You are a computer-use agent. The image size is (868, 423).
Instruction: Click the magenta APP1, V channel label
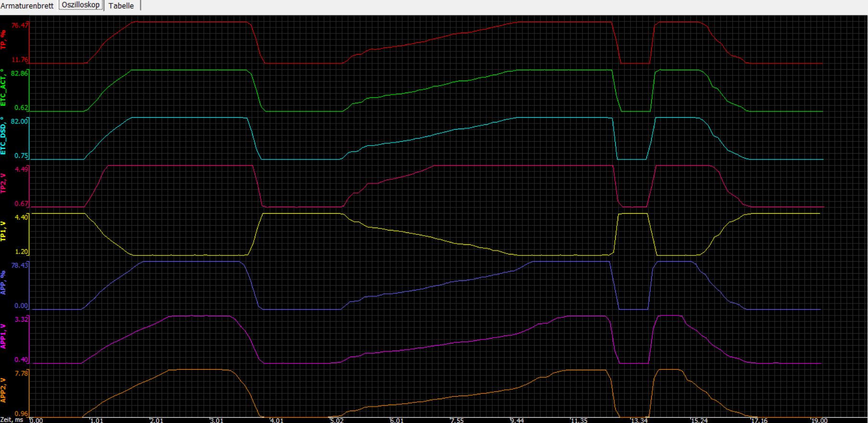click(3, 336)
